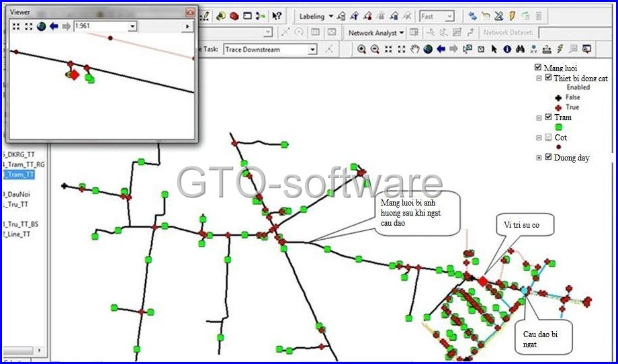Screen dimensions: 618x364
Task: Expand the Viewer toolbar options arrow
Action: (x=187, y=26)
